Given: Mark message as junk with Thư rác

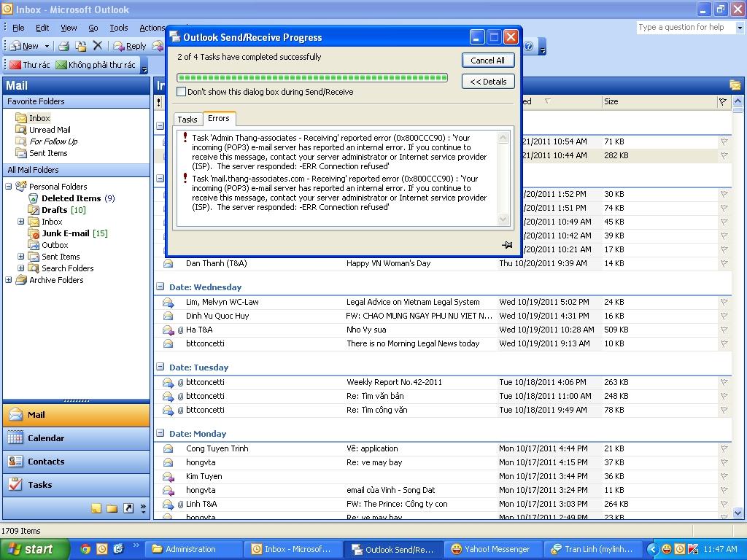Looking at the screenshot, I should coord(29,65).
